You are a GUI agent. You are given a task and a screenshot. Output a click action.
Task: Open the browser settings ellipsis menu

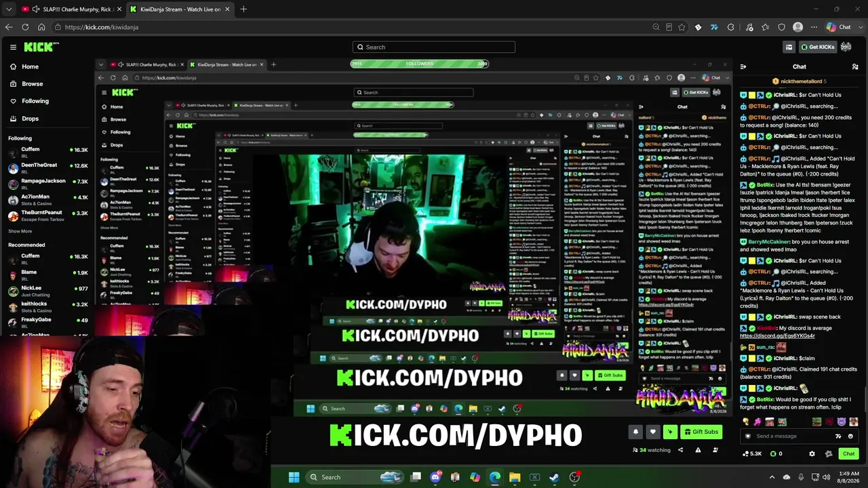812,27
